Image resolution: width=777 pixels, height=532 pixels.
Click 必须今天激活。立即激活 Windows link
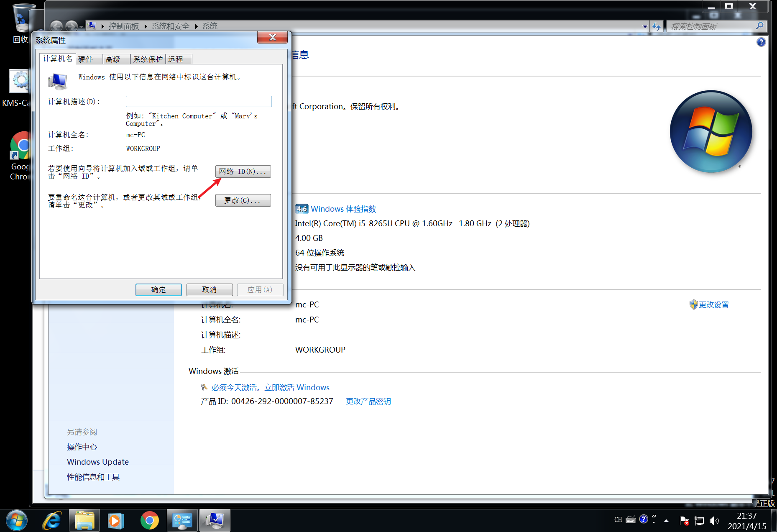tap(271, 387)
